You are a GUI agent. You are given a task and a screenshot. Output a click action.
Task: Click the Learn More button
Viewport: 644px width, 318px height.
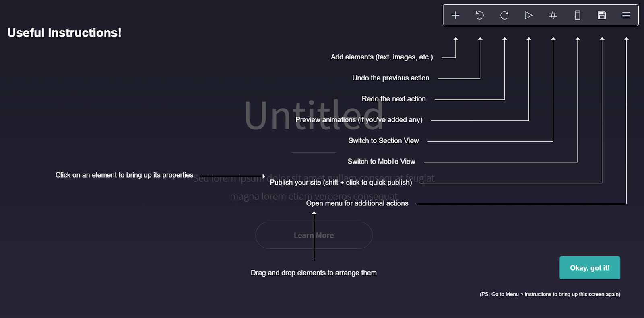pyautogui.click(x=314, y=235)
